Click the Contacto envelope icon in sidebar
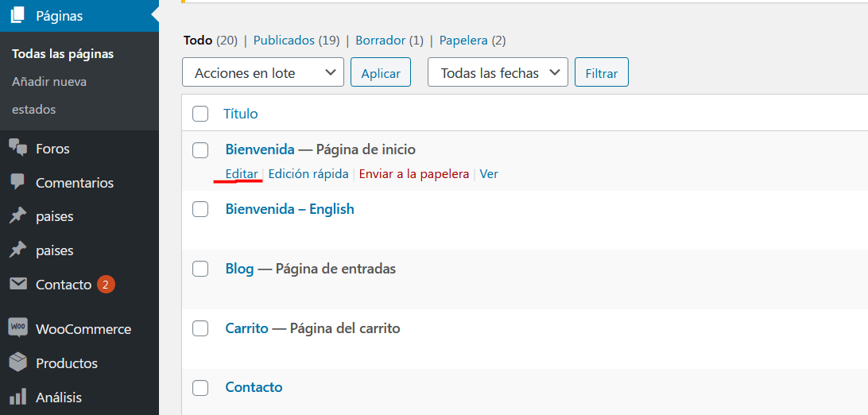This screenshot has width=868, height=415. [17, 285]
